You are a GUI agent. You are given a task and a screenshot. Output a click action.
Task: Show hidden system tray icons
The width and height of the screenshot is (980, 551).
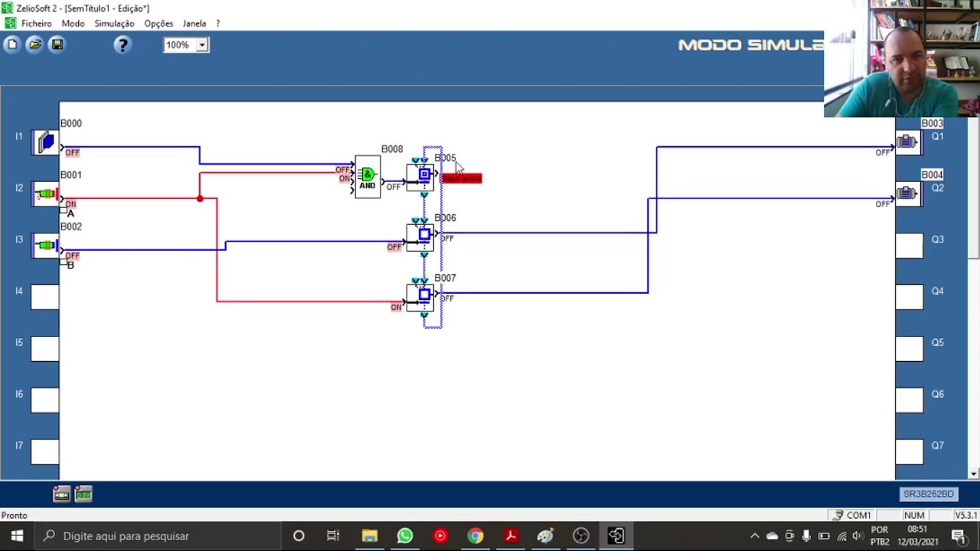tap(754, 536)
